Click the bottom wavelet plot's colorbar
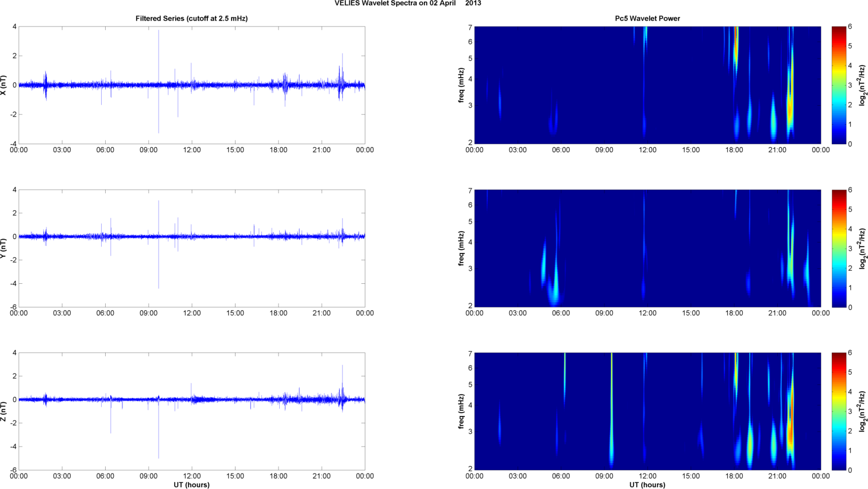Image resolution: width=868 pixels, height=489 pixels. pos(839,411)
